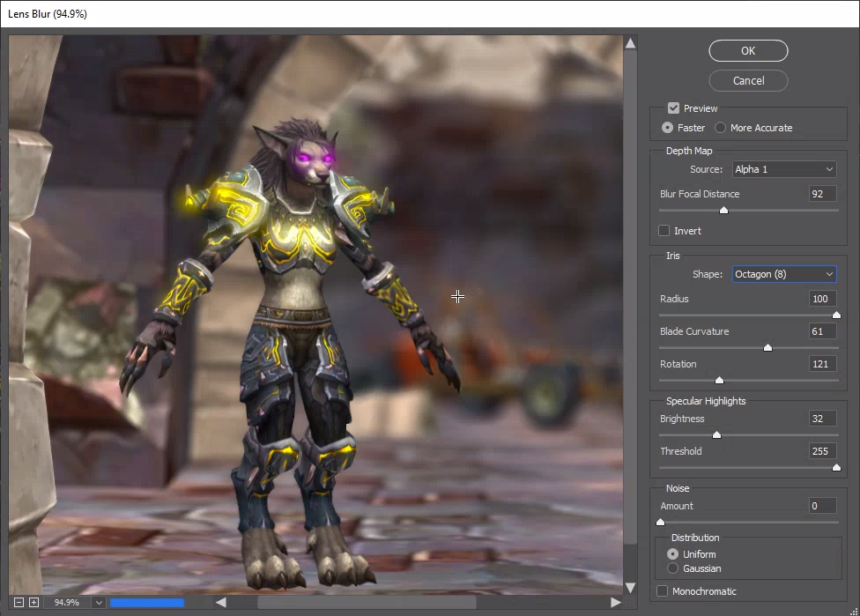
Task: Click the Threshold label
Action: coord(680,451)
